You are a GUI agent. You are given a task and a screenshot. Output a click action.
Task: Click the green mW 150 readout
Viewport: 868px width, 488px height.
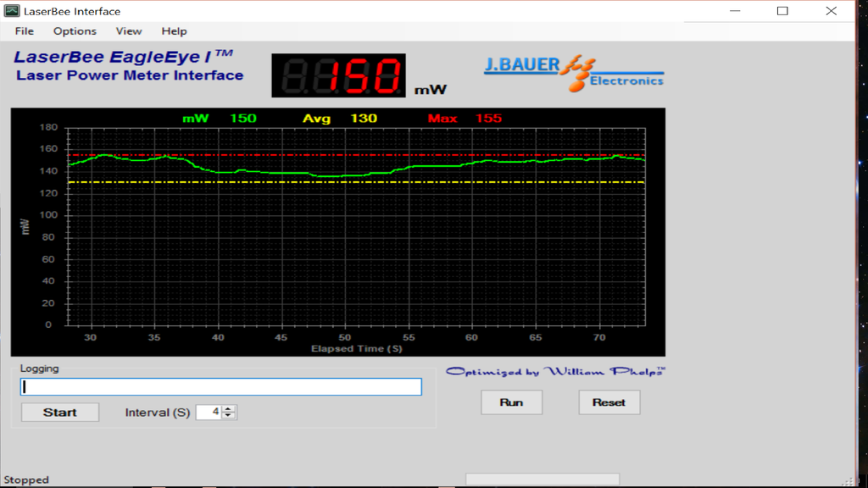point(220,119)
